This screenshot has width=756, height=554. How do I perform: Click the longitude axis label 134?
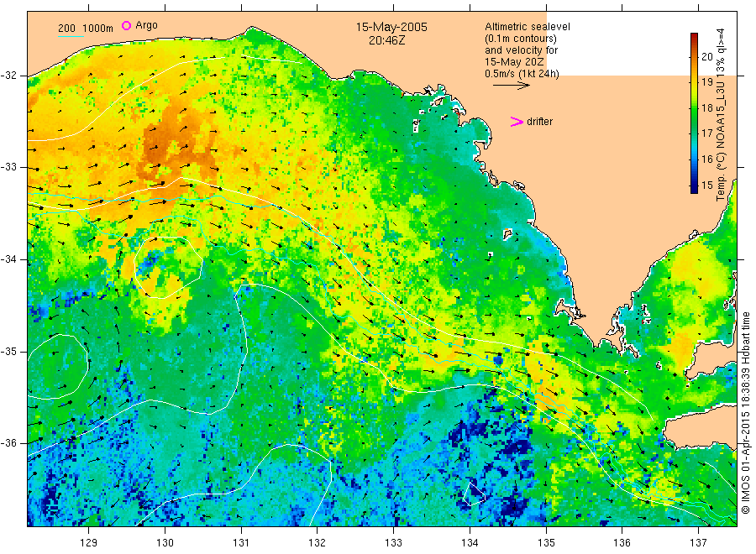(470, 543)
